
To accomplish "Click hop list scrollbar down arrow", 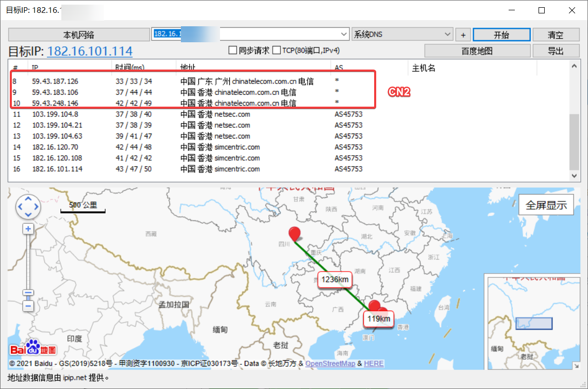I will click(x=574, y=175).
